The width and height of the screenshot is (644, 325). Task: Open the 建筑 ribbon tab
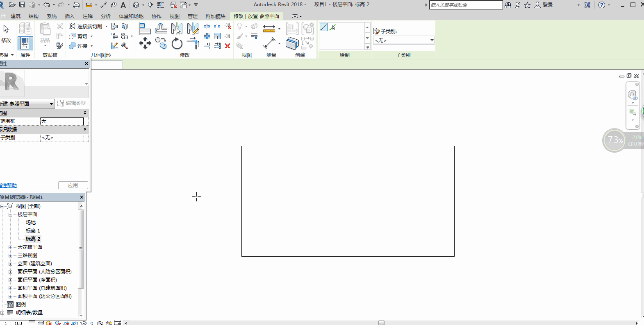(16, 16)
